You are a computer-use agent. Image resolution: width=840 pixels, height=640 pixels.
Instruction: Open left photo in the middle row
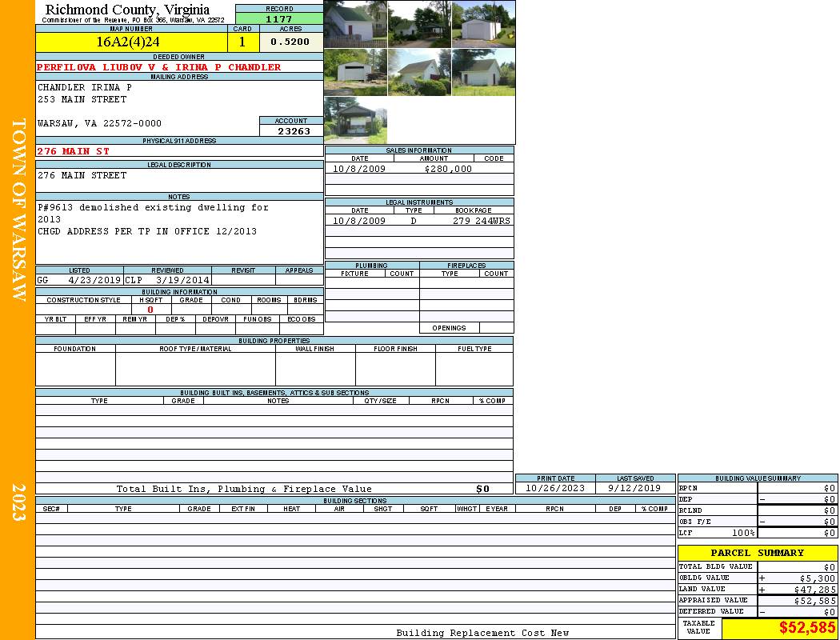pos(355,72)
